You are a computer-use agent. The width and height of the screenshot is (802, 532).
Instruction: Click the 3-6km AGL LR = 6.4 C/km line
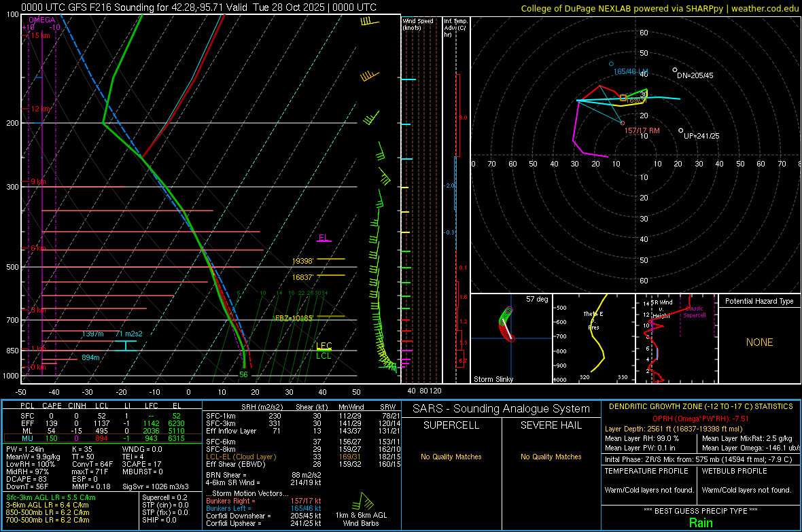[x=47, y=505]
